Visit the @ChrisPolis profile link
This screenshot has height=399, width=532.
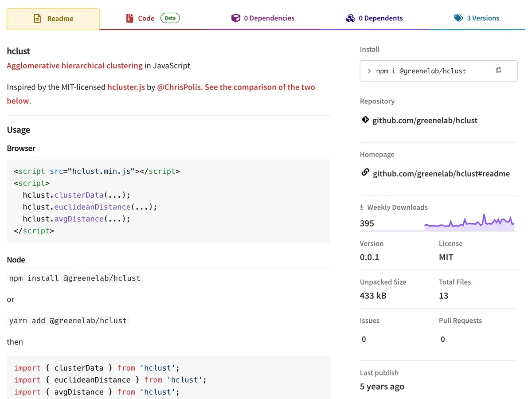[x=179, y=87]
